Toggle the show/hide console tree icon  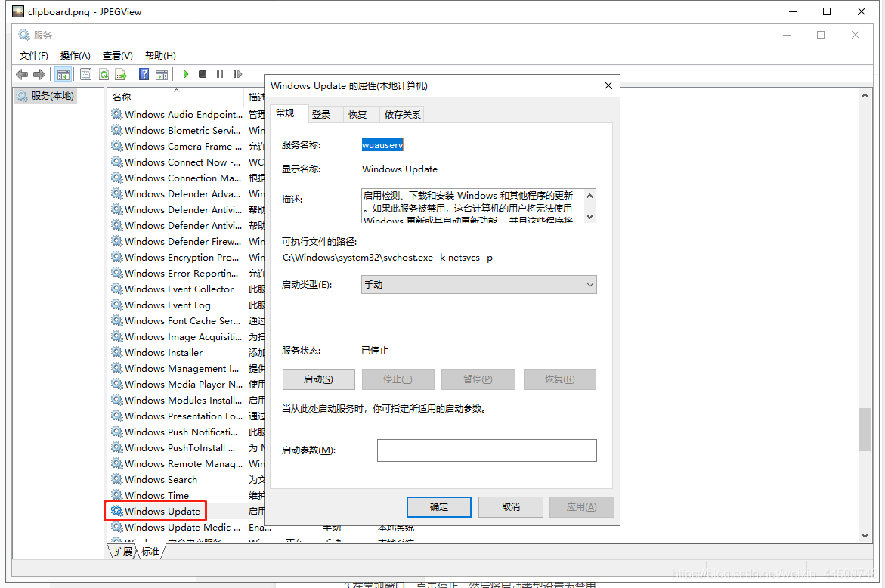(63, 74)
